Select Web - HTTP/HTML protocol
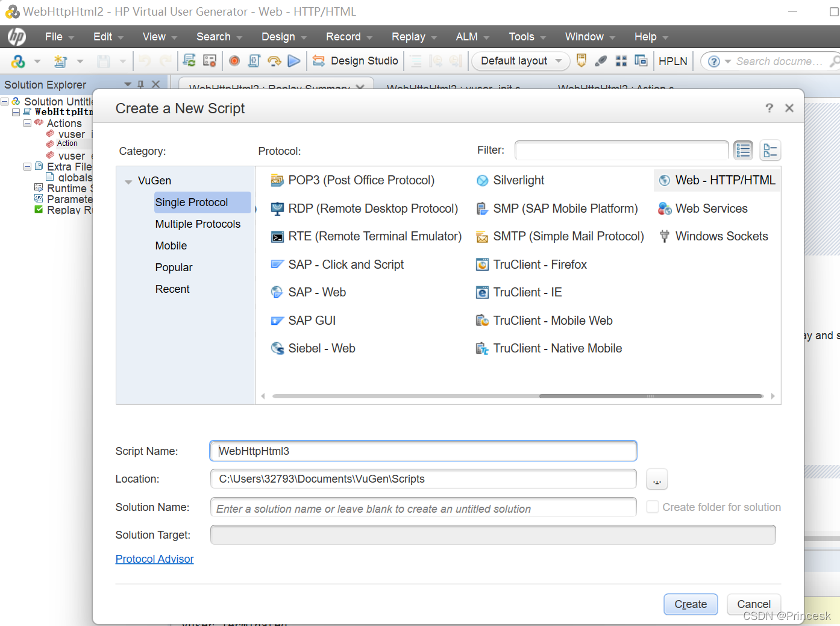Screen dimensions: 840x626 (717, 180)
